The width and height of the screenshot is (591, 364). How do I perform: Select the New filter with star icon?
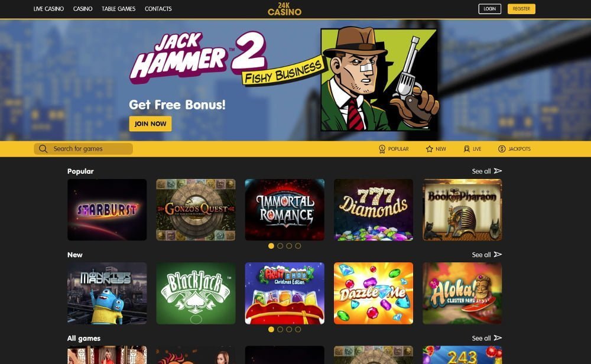pos(436,149)
